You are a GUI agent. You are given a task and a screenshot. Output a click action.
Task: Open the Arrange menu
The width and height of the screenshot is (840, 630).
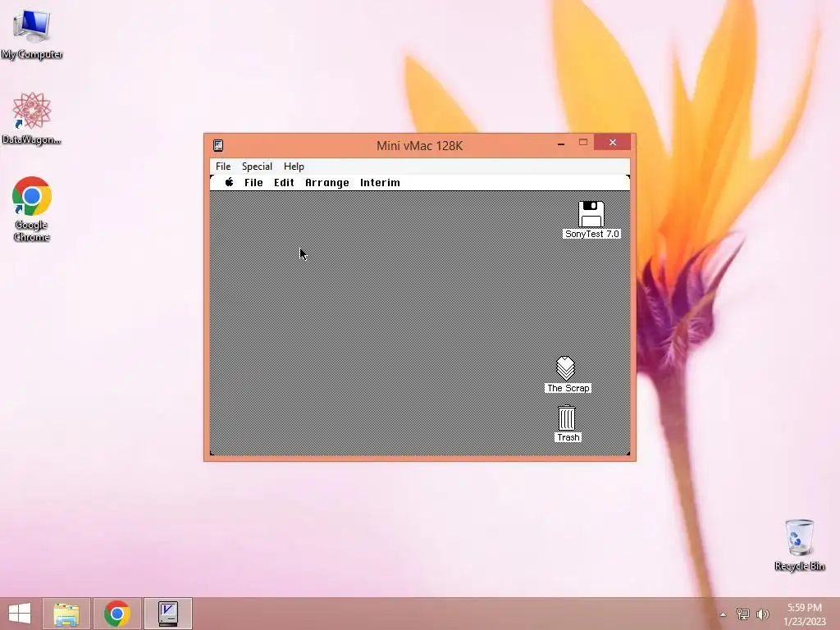[x=326, y=183]
